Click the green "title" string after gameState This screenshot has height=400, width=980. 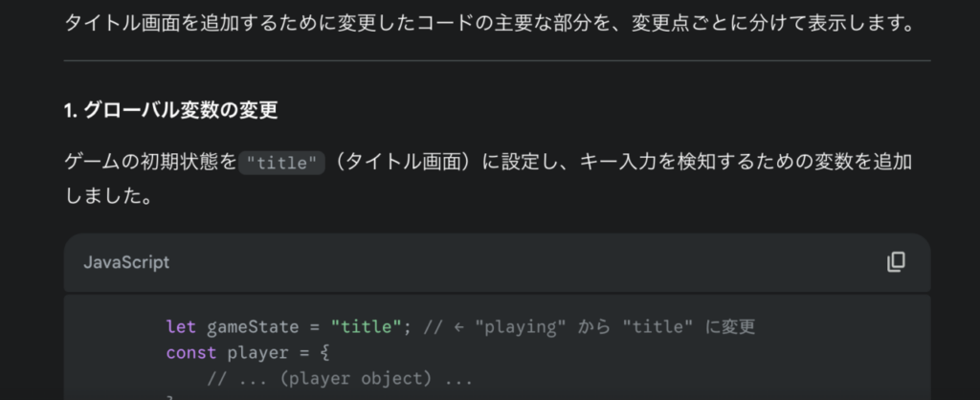tap(365, 327)
